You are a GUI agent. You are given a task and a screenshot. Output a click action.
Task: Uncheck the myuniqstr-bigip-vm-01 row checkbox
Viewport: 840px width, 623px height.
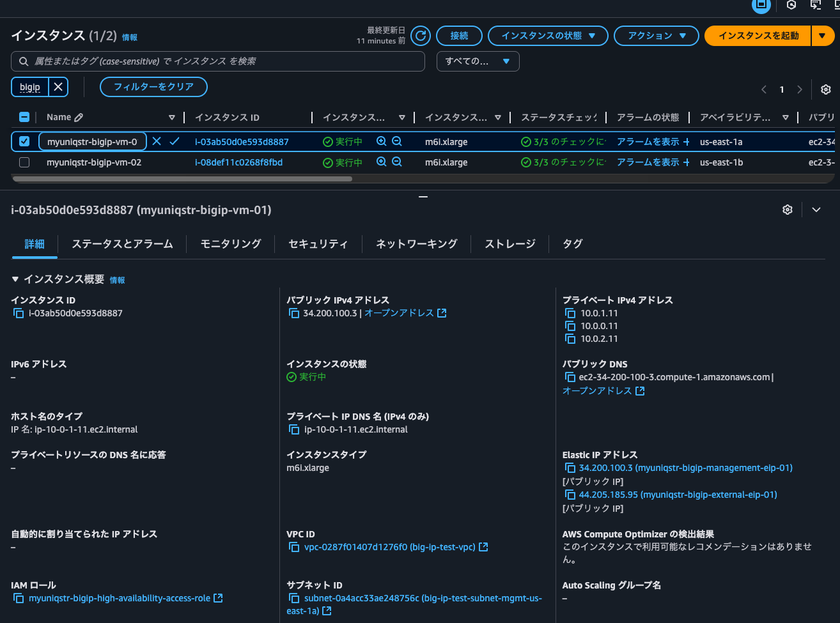(x=24, y=141)
